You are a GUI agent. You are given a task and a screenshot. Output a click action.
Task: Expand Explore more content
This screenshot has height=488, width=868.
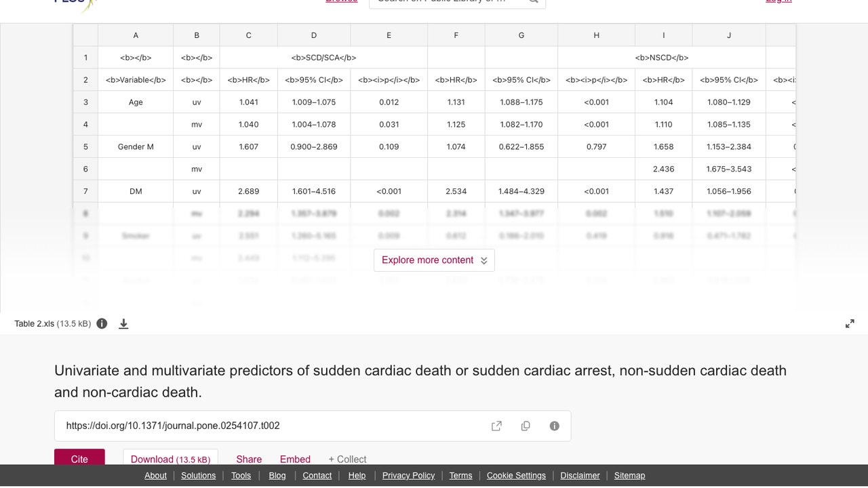tap(434, 260)
